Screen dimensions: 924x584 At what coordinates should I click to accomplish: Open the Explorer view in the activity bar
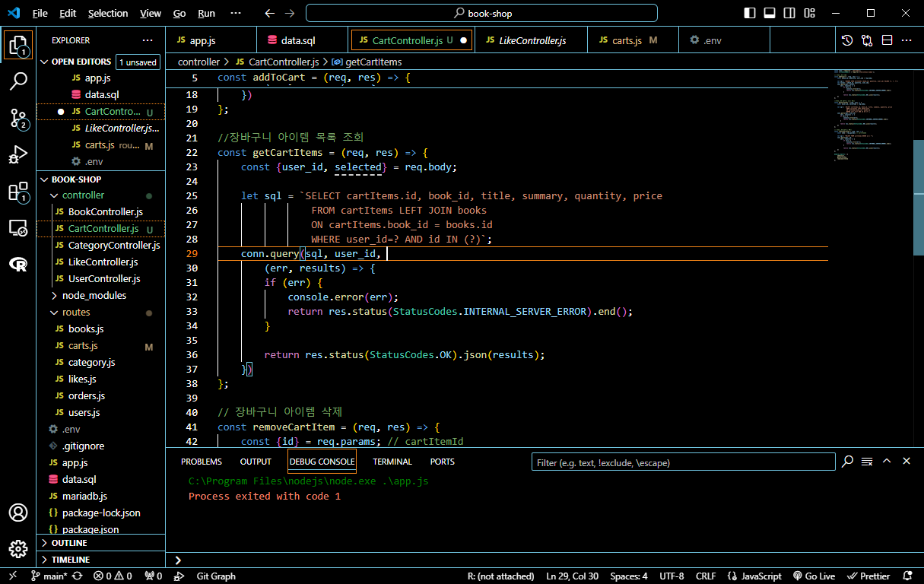coord(18,46)
